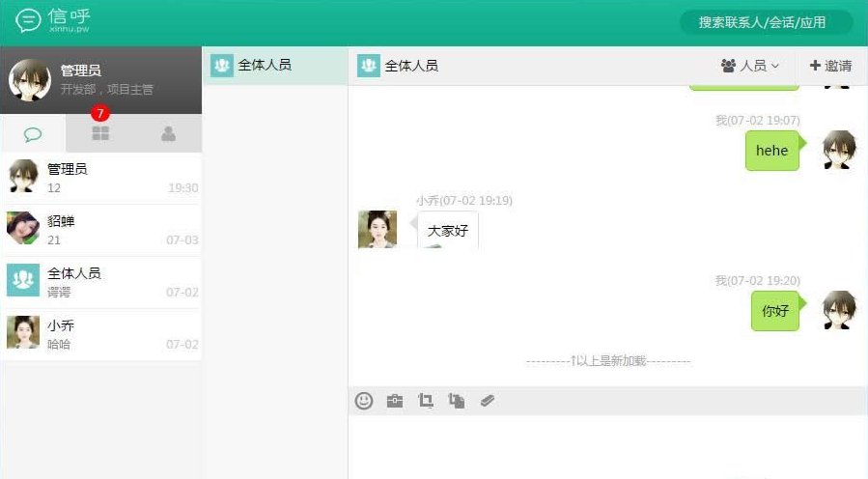
Task: Click the hehe message bubble
Action: [772, 151]
